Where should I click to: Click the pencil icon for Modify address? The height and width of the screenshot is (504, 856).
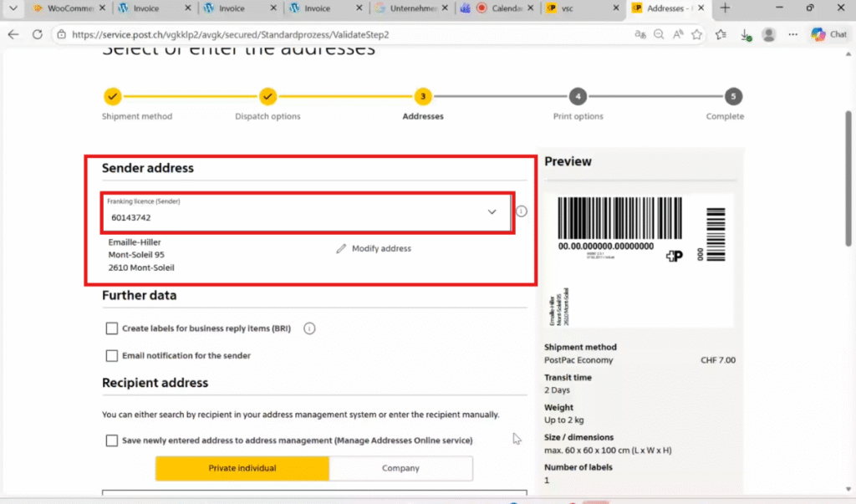click(x=341, y=249)
